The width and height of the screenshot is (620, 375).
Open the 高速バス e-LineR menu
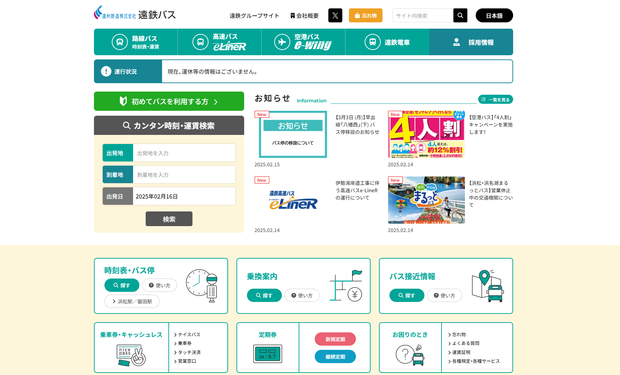(219, 42)
